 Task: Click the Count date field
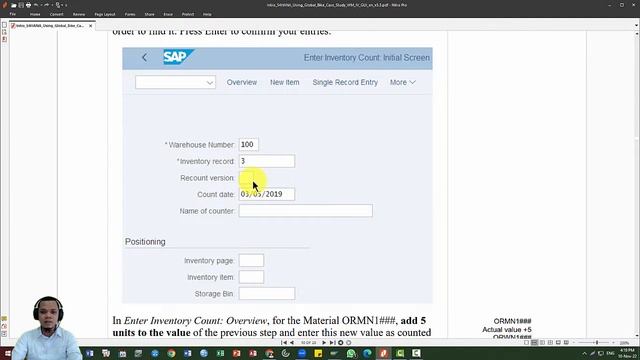coord(267,194)
